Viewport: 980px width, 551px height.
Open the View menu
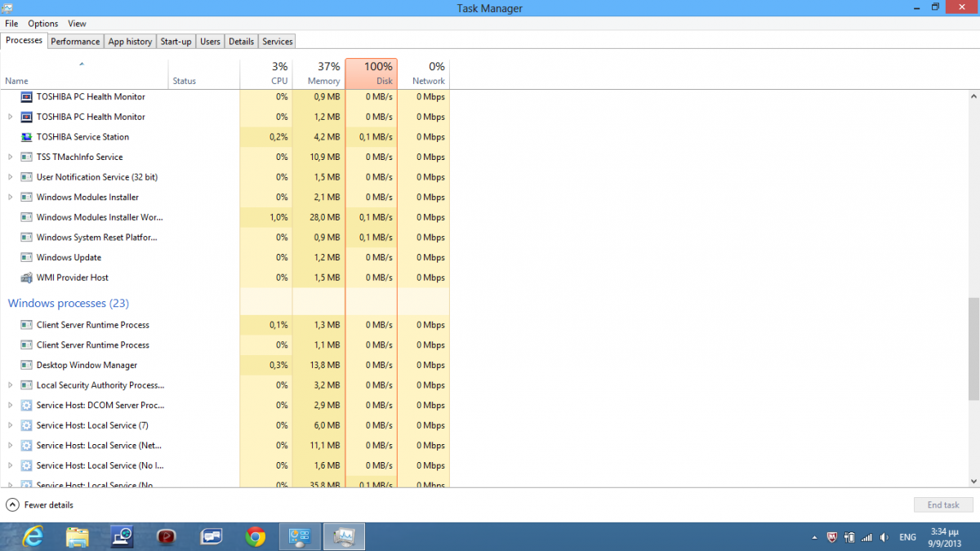pyautogui.click(x=77, y=24)
